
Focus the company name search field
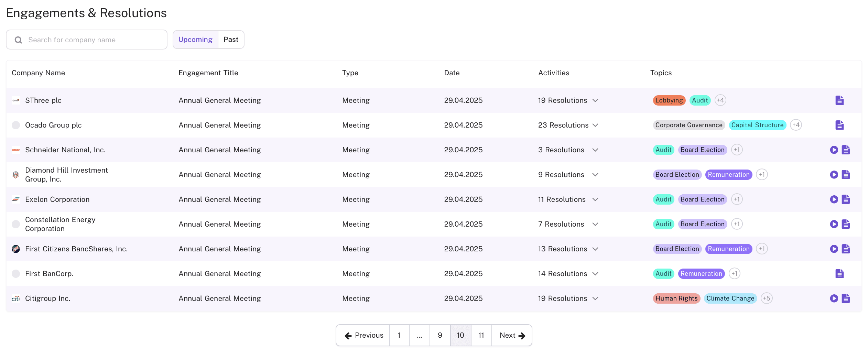coord(87,40)
